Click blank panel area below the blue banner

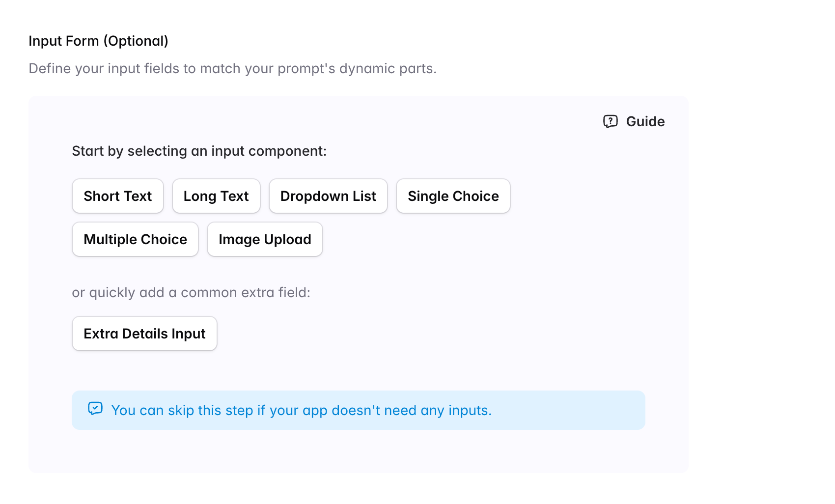pos(359,452)
